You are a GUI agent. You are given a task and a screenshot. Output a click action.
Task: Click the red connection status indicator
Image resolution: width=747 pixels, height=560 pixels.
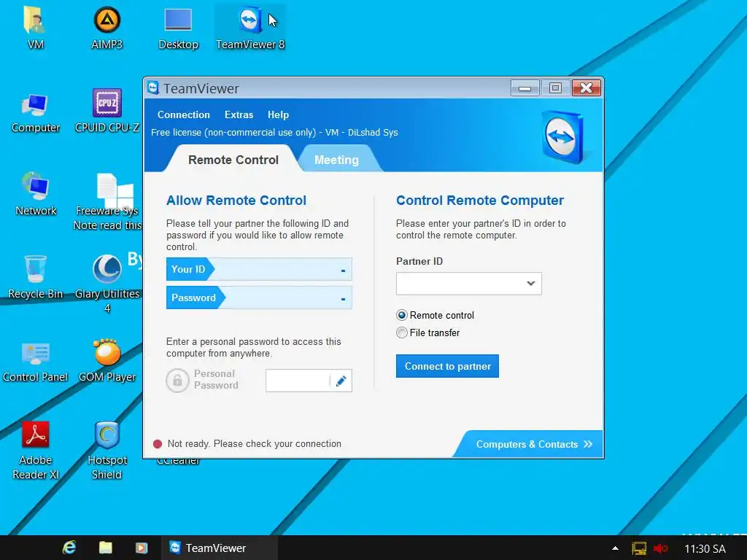coord(158,444)
